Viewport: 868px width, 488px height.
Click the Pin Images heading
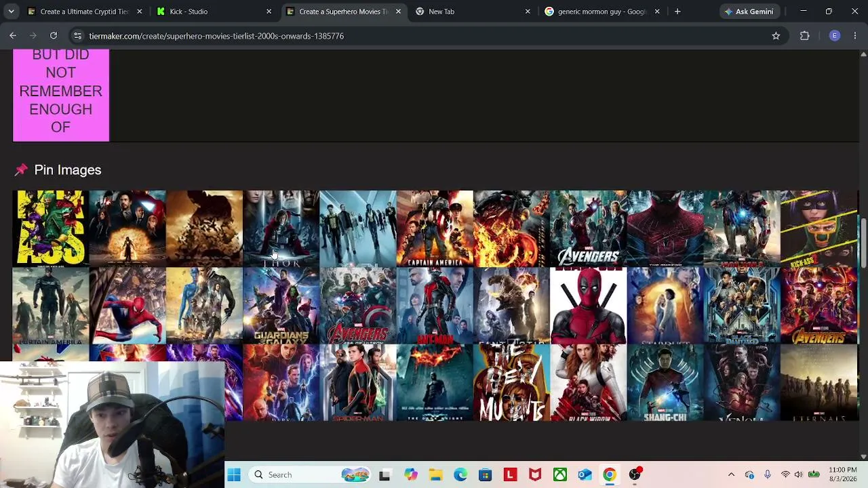coord(68,170)
